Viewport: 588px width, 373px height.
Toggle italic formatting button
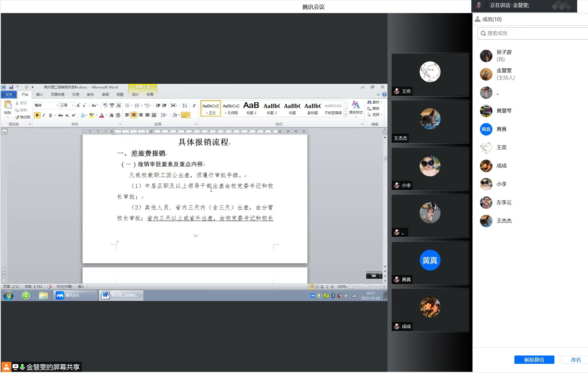(x=44, y=115)
